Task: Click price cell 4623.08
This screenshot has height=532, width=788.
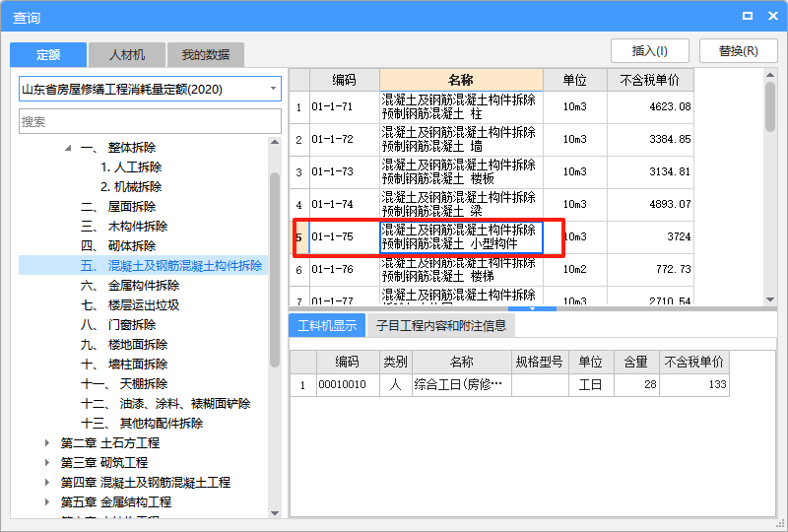Action: click(x=650, y=106)
